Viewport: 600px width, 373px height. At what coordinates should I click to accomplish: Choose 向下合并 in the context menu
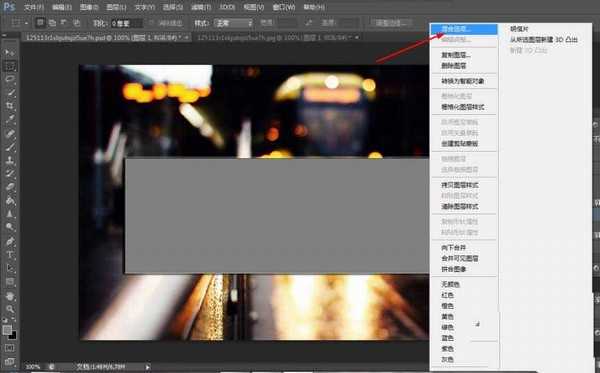[x=464, y=248]
